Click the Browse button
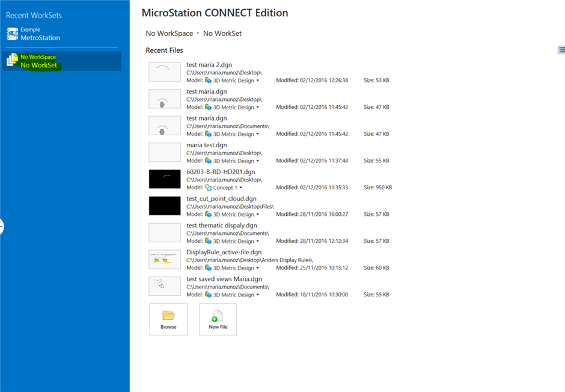The width and height of the screenshot is (565, 392). click(168, 319)
